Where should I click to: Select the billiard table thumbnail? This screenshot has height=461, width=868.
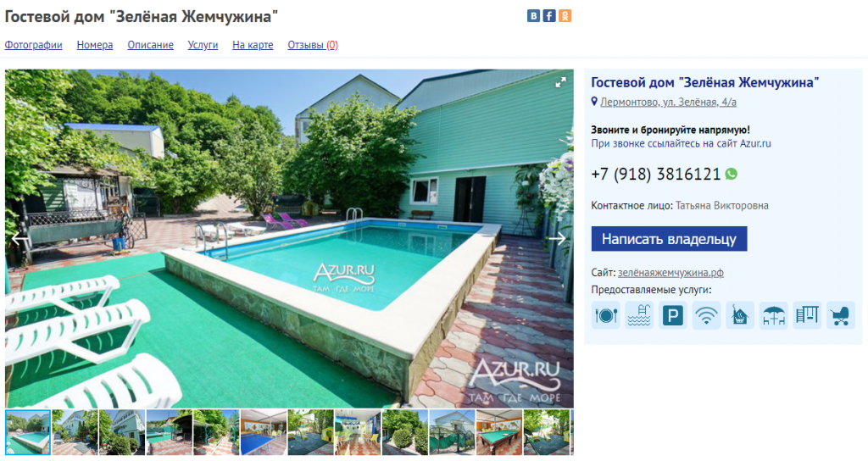pyautogui.click(x=498, y=432)
